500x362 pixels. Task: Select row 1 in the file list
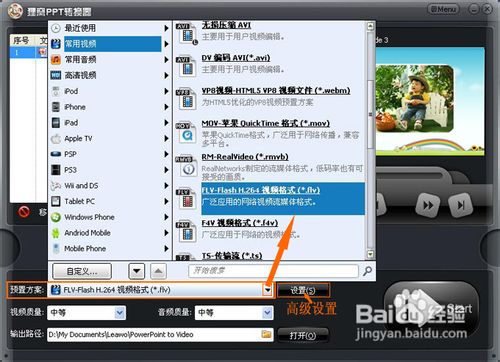tap(29, 52)
